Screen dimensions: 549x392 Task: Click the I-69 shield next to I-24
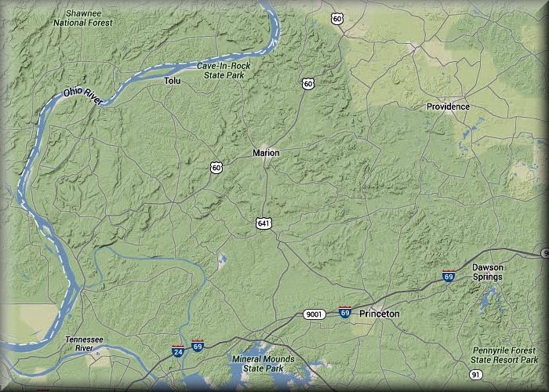[198, 346]
